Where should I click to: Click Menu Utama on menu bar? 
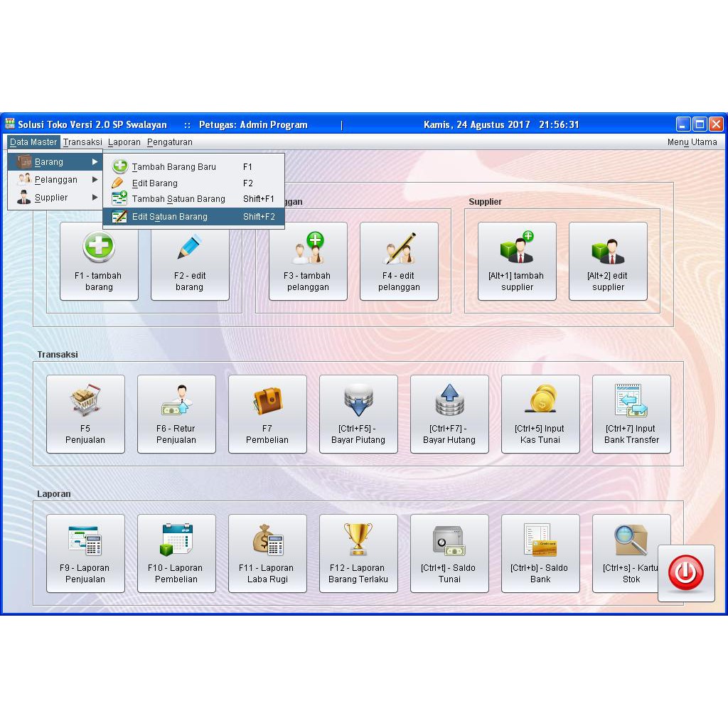[x=692, y=142]
